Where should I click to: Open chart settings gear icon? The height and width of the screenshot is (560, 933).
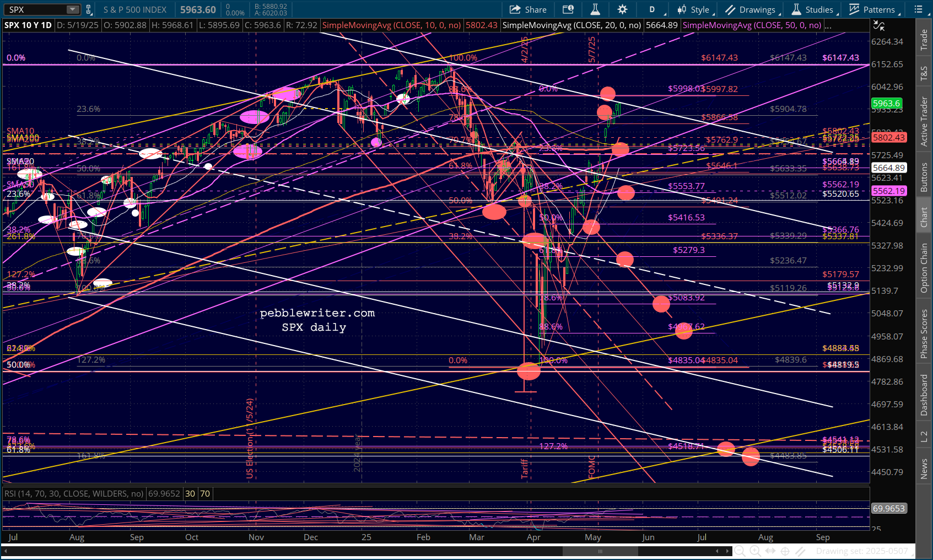click(x=622, y=9)
